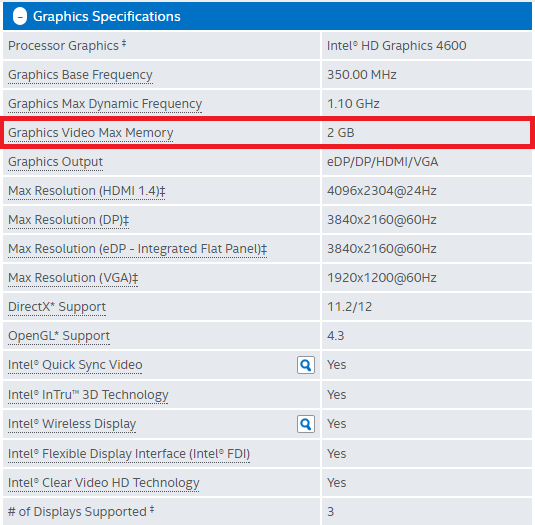Screen dimensions: 535x525
Task: Select Yes in the Flexible Display Interface row
Action: [336, 454]
